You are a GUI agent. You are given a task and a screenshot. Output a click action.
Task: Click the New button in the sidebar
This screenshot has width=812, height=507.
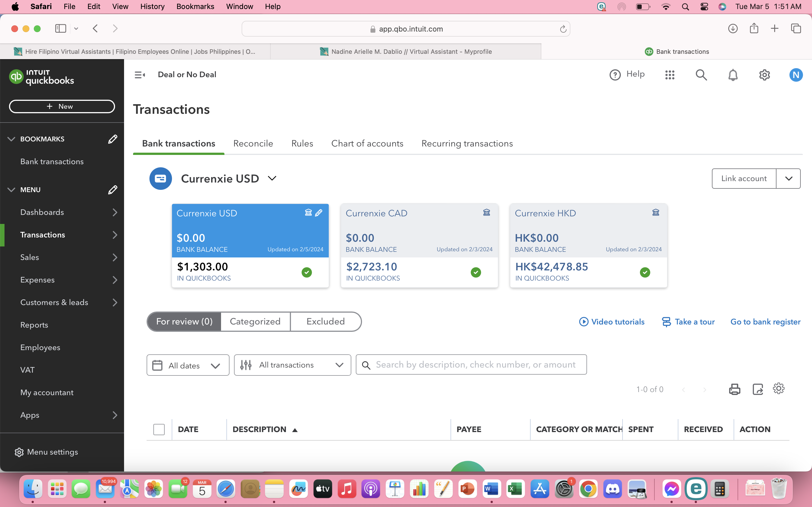click(62, 106)
